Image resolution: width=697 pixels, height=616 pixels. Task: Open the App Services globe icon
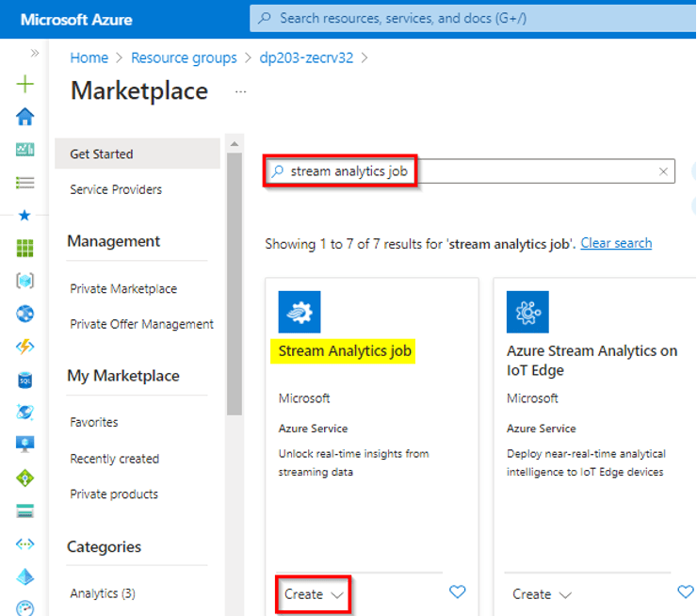pos(24,314)
